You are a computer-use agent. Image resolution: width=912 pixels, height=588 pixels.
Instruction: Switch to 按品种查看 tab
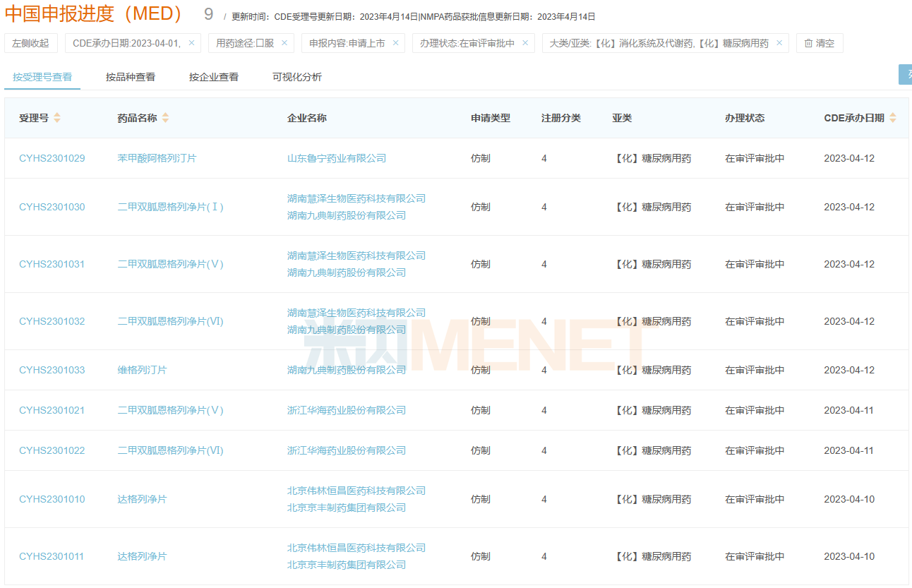pos(131,77)
